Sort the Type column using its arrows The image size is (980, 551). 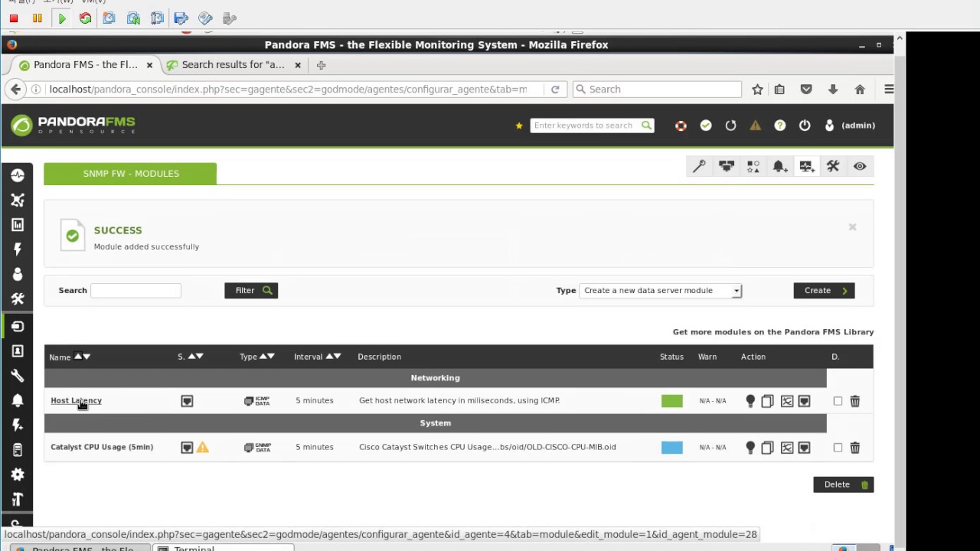click(266, 357)
